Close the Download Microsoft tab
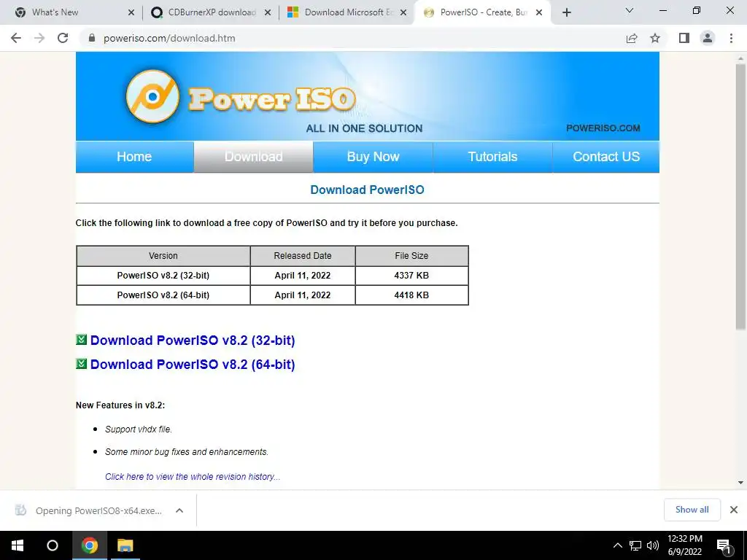Screen dimensions: 747x560 tap(403, 12)
